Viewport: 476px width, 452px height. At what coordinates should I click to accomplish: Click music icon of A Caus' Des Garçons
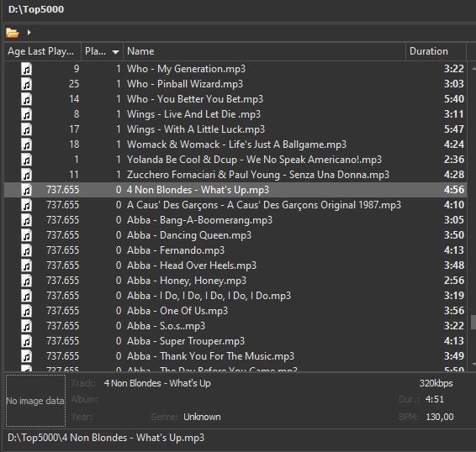pos(26,205)
